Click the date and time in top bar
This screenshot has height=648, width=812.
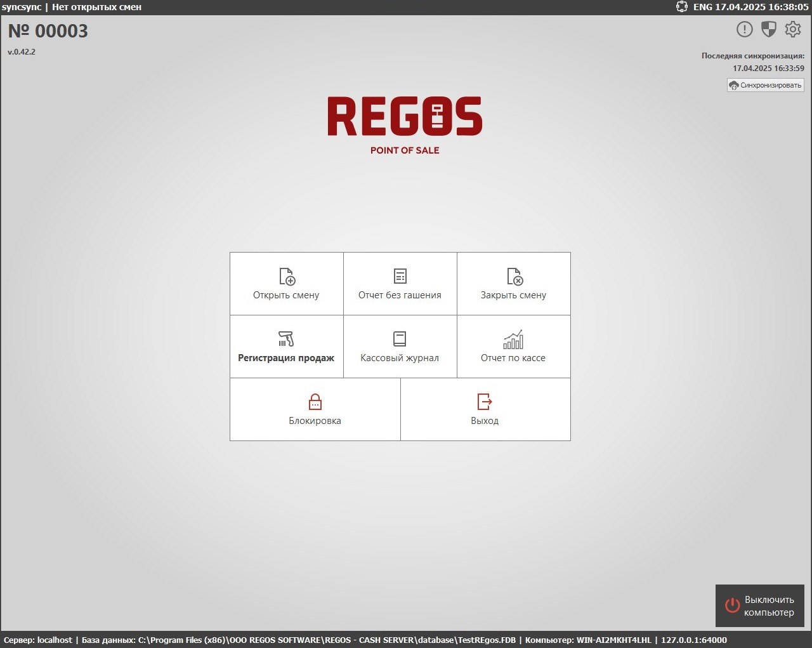pyautogui.click(x=761, y=7)
